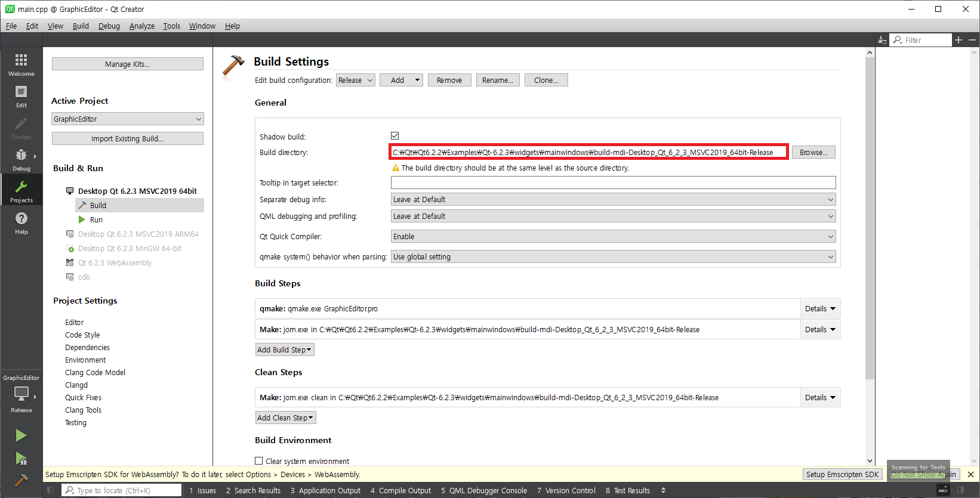Click the locator magnifier icon
Image resolution: width=980 pixels, height=498 pixels.
[x=70, y=490]
